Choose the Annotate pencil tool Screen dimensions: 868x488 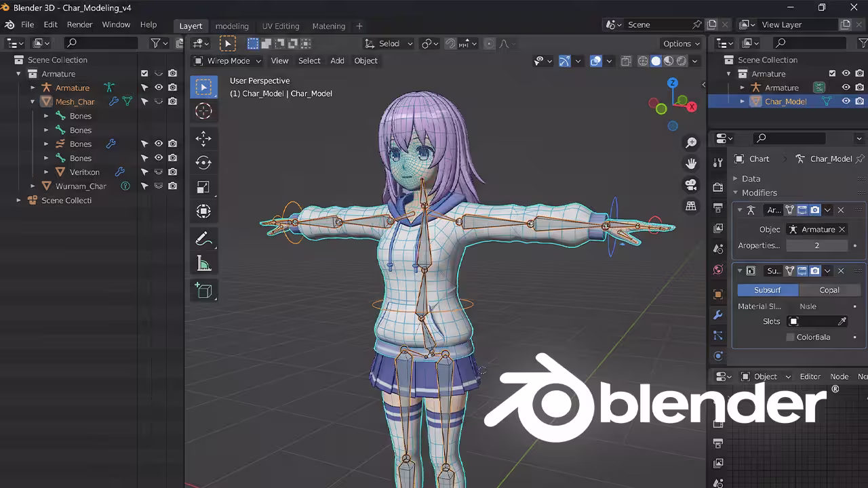(203, 239)
